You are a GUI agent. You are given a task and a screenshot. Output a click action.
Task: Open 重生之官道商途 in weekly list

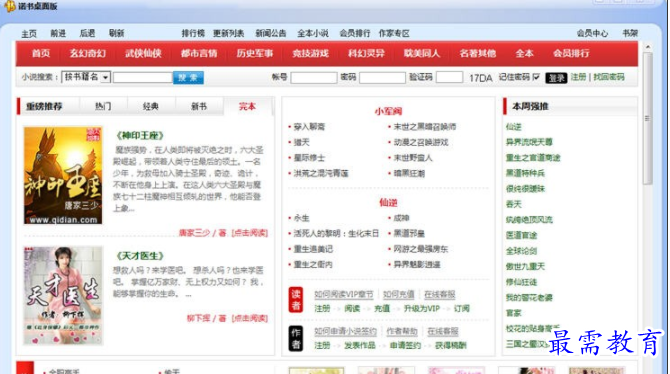[533, 158]
